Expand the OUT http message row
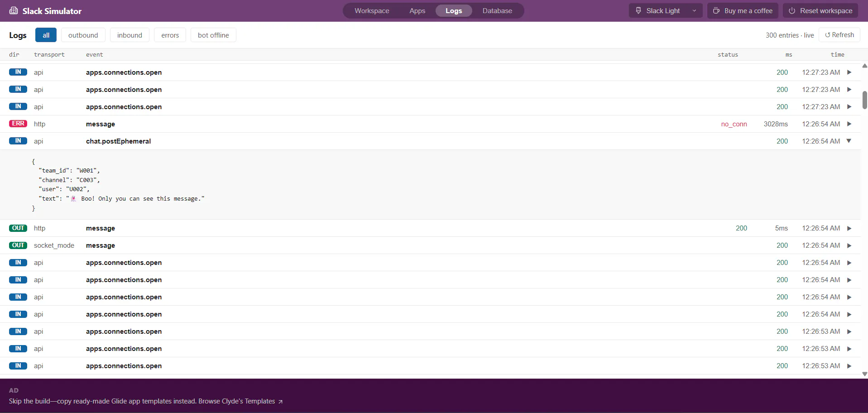This screenshot has height=413, width=868. click(849, 228)
